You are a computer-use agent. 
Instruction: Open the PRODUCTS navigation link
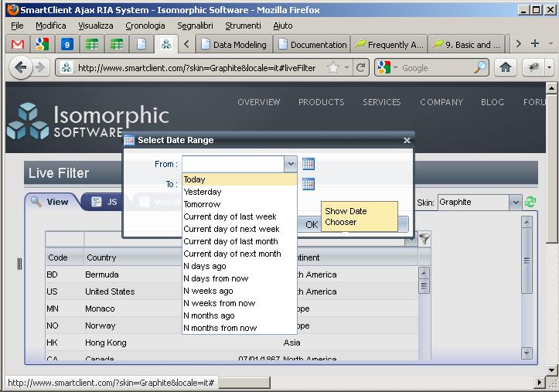point(321,102)
